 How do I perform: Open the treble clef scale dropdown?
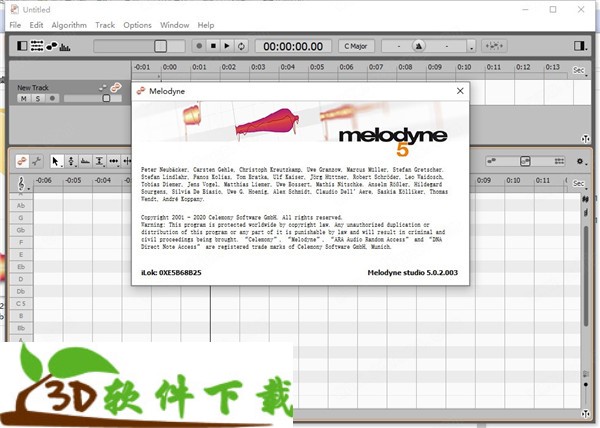(23, 184)
